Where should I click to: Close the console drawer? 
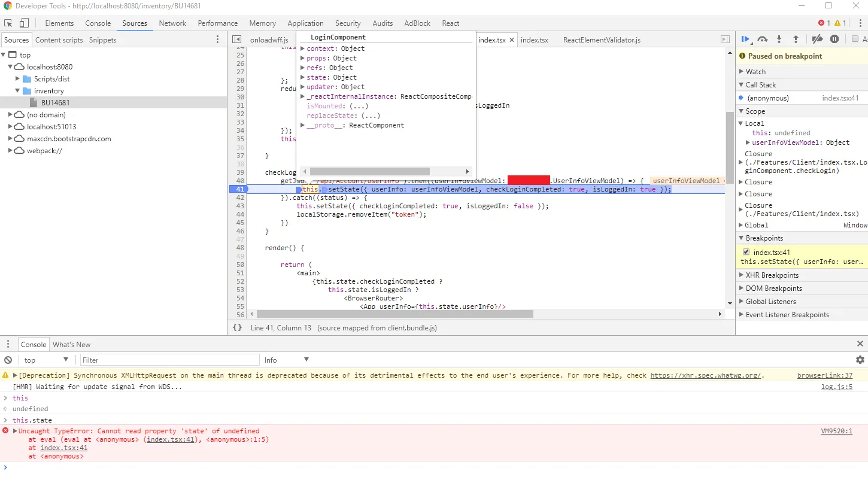point(860,344)
